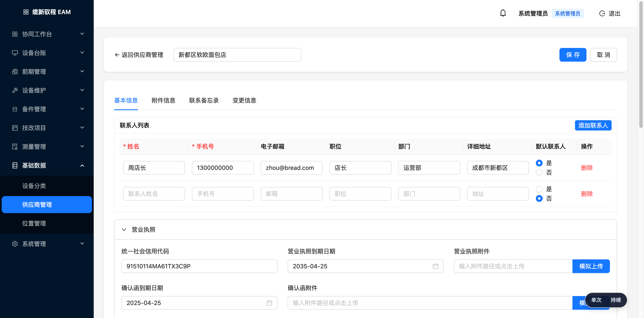Image resolution: width=644 pixels, height=318 pixels.
Task: Expand the 协同工作台 menu chevron
Action: pos(82,34)
